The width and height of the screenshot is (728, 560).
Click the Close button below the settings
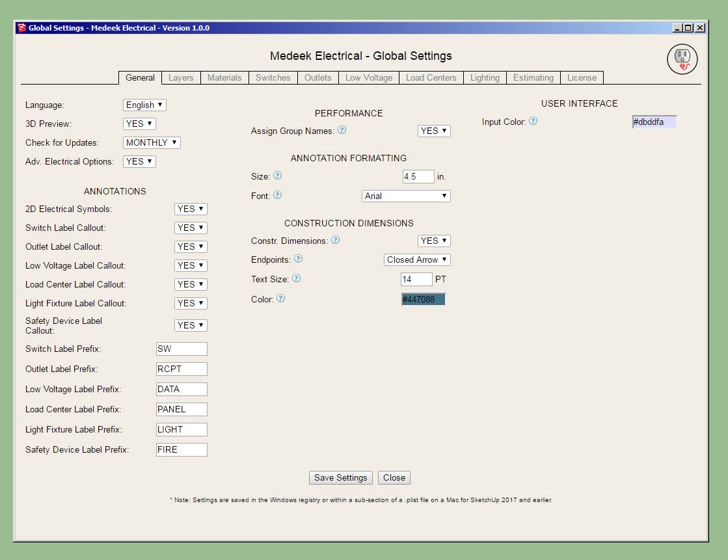(394, 478)
